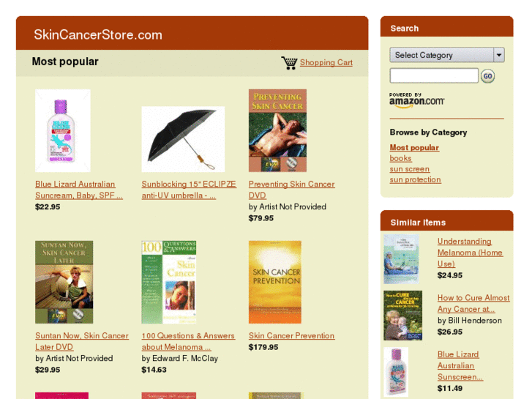Open the sun screen category
This screenshot has width=532, height=399.
click(410, 169)
